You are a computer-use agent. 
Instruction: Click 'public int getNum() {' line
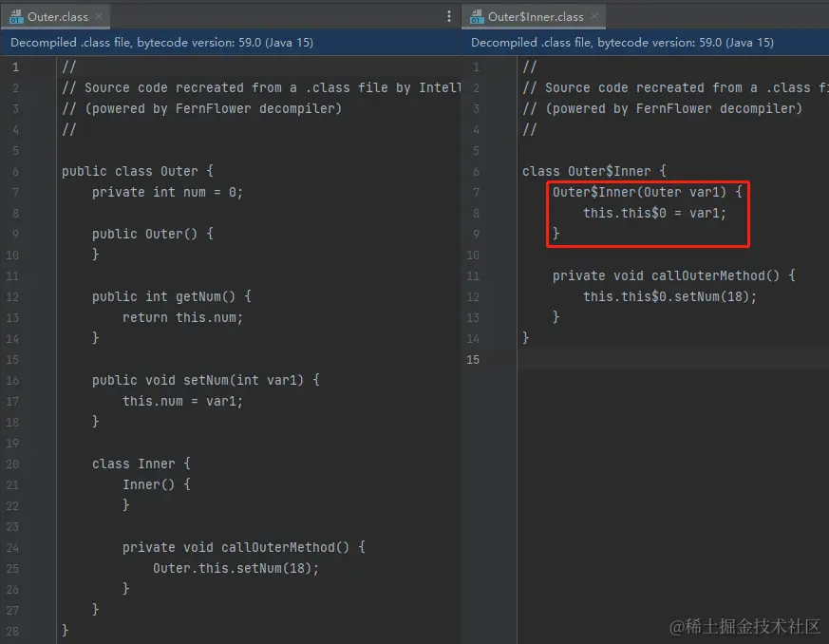tap(171, 296)
